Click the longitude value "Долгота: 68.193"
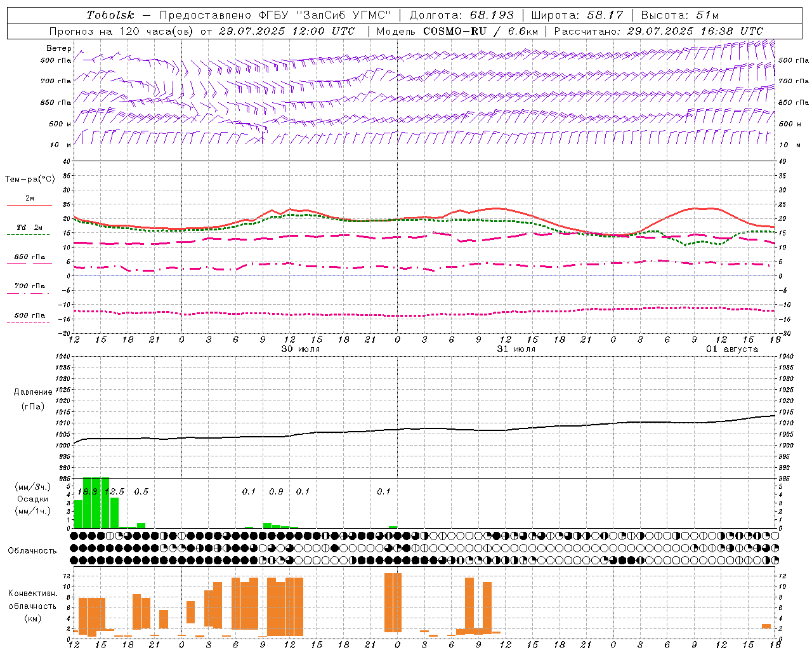The image size is (812, 650). pyautogui.click(x=462, y=15)
